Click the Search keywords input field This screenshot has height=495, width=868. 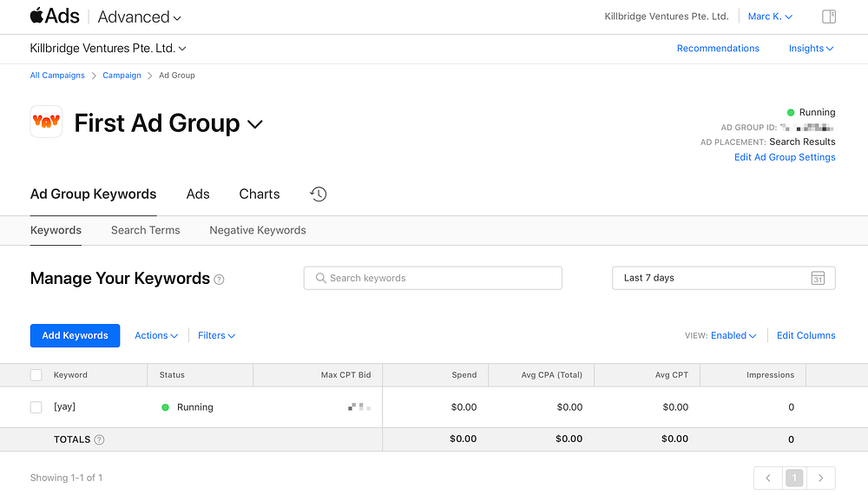(432, 278)
